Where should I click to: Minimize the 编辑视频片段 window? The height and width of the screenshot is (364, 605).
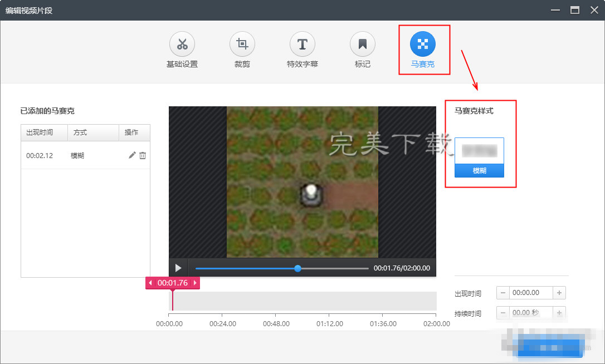(555, 10)
